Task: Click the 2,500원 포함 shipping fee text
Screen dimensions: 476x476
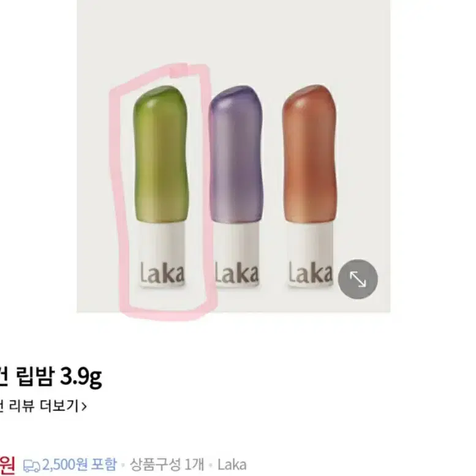Action: coord(79,464)
